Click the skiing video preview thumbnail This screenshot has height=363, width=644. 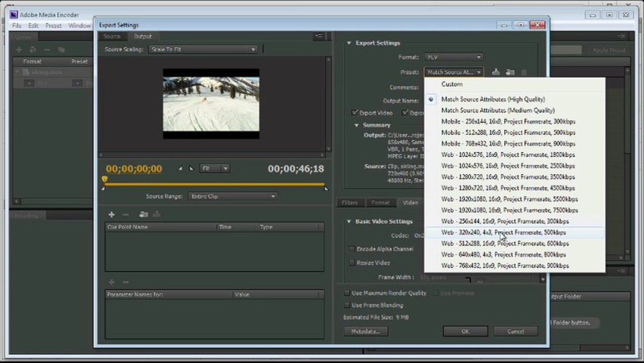click(x=211, y=104)
